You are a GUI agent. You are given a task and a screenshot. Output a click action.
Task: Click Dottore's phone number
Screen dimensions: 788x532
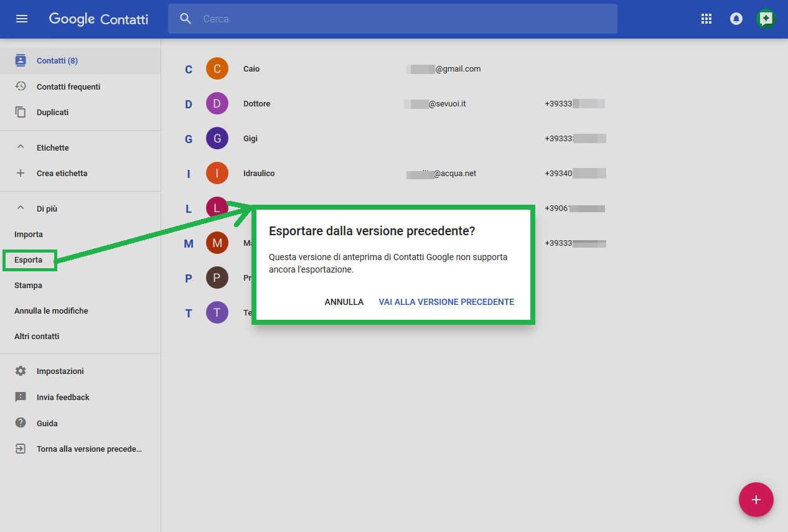click(575, 103)
